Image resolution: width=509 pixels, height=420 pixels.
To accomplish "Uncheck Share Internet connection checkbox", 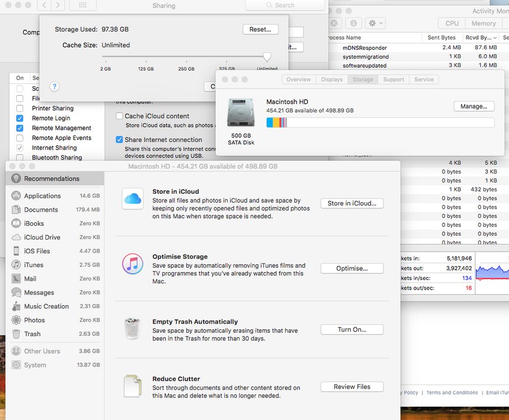I will 119,140.
